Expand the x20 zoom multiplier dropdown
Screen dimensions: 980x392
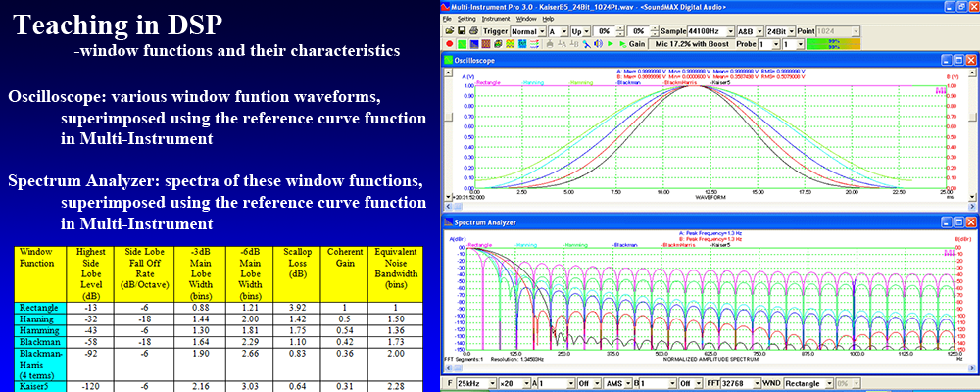526,383
